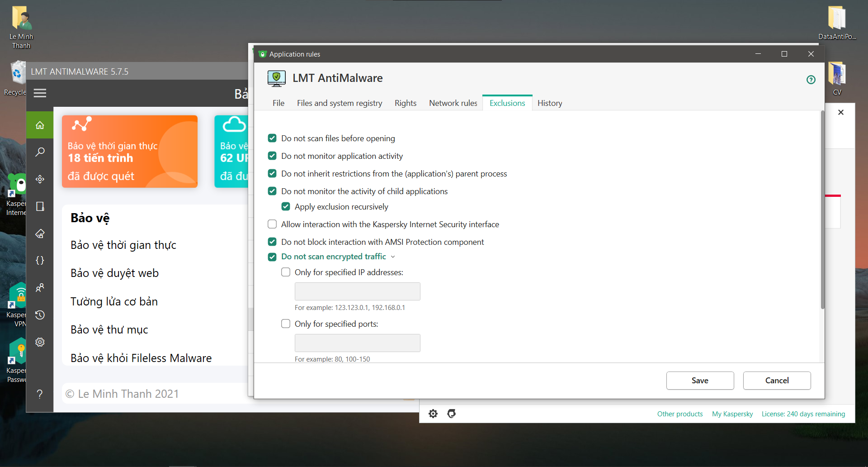Open the hamburger menu in LMT Antimalware

[x=40, y=93]
